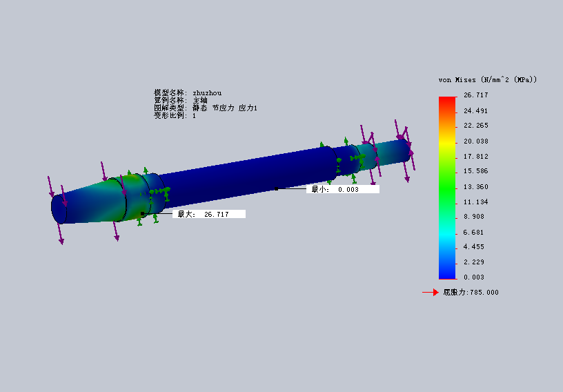Select the 图解类型 静态 节应力 line
Viewport: 563px width, 392px height.
point(206,108)
